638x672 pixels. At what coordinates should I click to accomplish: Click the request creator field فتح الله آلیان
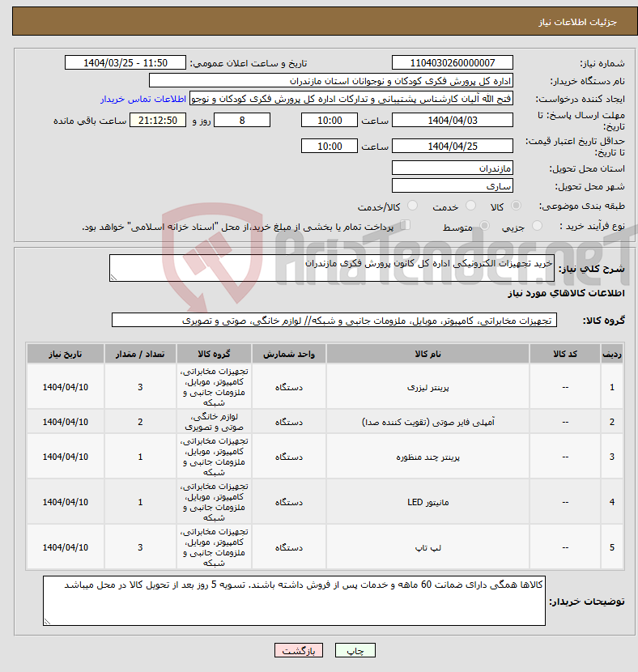[351, 99]
